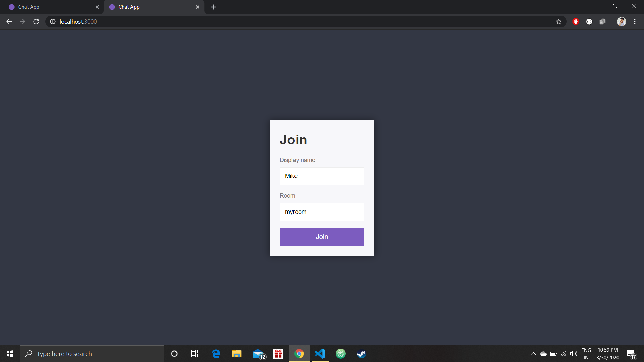Click the documents extension icon beside the profile

tap(603, 21)
